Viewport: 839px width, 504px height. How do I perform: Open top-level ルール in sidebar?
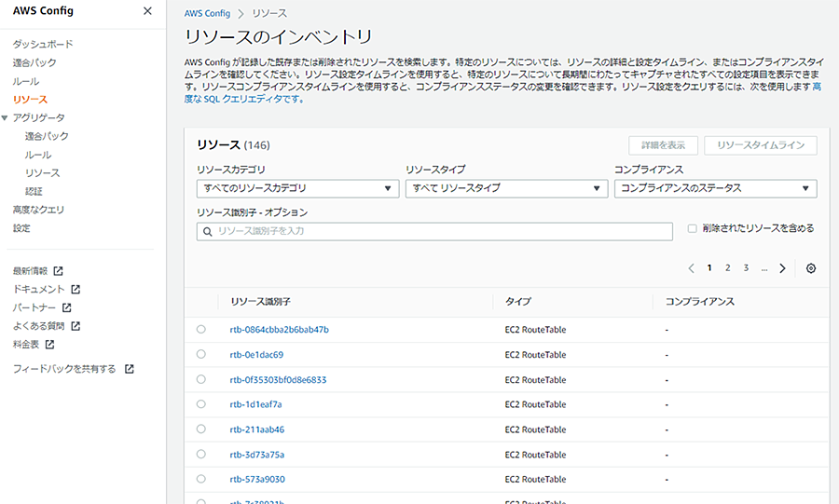pos(26,81)
